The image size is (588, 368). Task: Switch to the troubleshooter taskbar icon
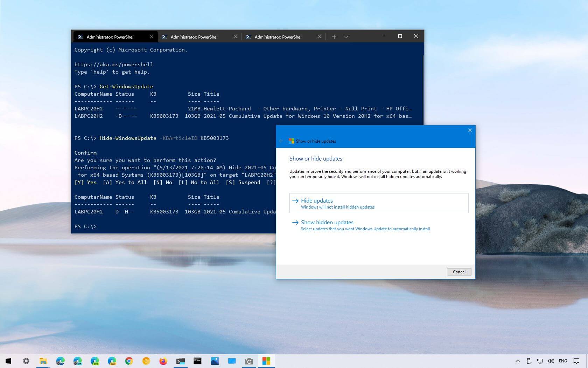(266, 361)
